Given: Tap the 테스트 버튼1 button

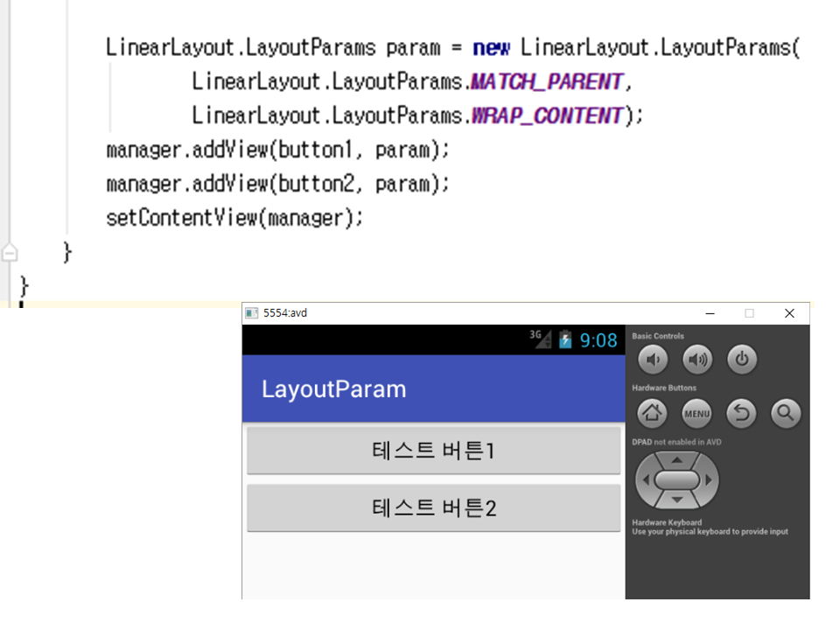Looking at the screenshot, I should (x=433, y=451).
